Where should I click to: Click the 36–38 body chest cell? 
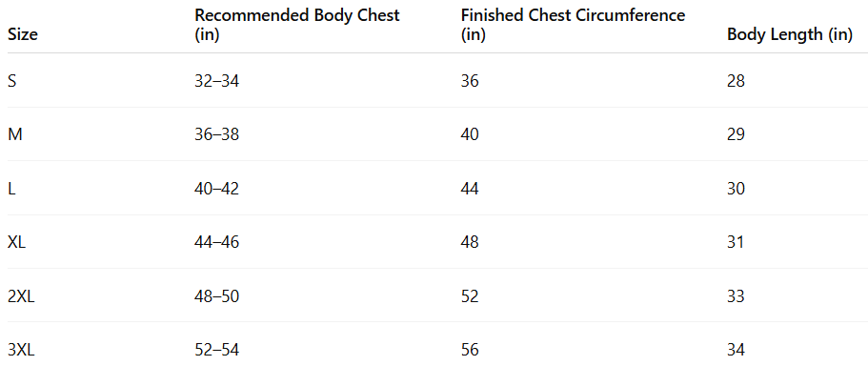[x=217, y=134]
